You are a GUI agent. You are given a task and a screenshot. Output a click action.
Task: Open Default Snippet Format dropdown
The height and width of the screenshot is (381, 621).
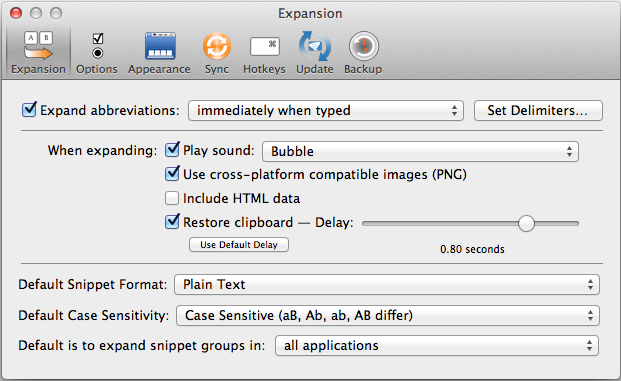click(387, 284)
